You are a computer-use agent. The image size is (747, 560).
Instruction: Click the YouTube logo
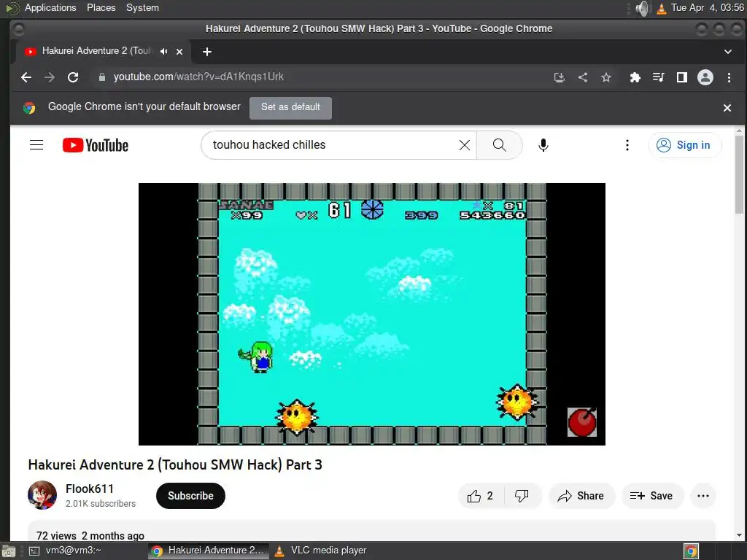(96, 145)
